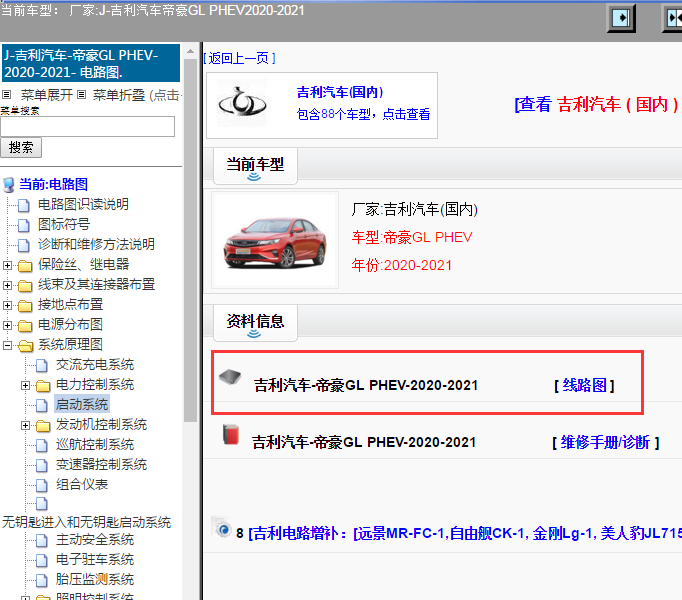
Task: Click the 当前:电路图 tree root
Action: pos(53,184)
